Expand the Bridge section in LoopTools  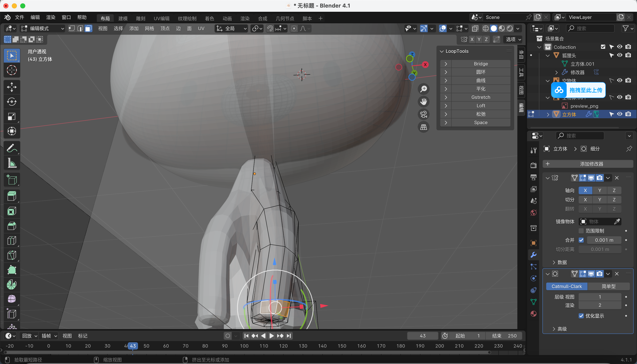pyautogui.click(x=446, y=64)
